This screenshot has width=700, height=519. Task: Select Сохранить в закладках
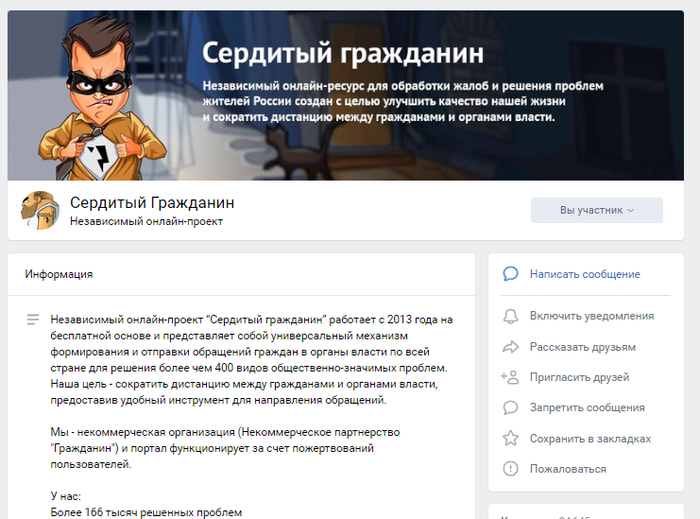point(590,439)
